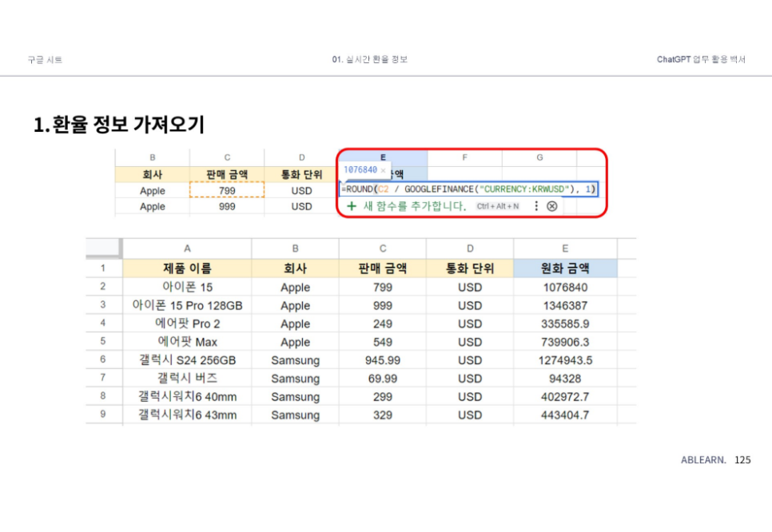Select column A header in lower table
The image size is (772, 532).
click(x=187, y=248)
